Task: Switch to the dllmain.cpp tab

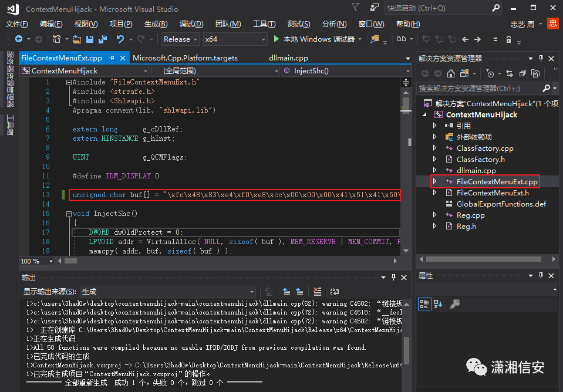Action: 288,58
